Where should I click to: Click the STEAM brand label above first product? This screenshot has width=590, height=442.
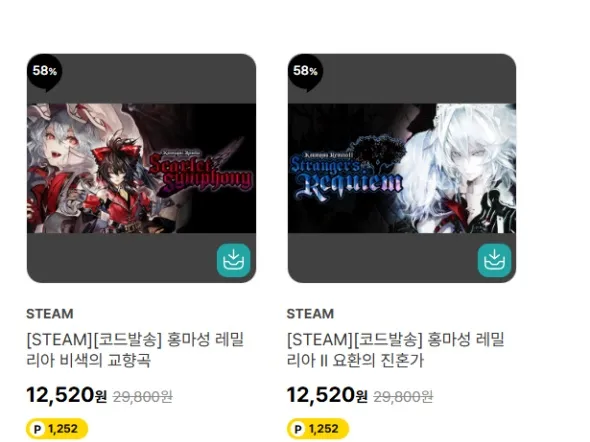click(x=50, y=314)
